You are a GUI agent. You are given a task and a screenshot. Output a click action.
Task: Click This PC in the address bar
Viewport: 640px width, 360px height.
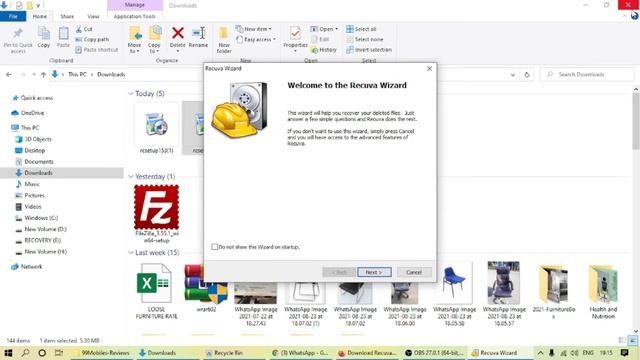click(77, 75)
